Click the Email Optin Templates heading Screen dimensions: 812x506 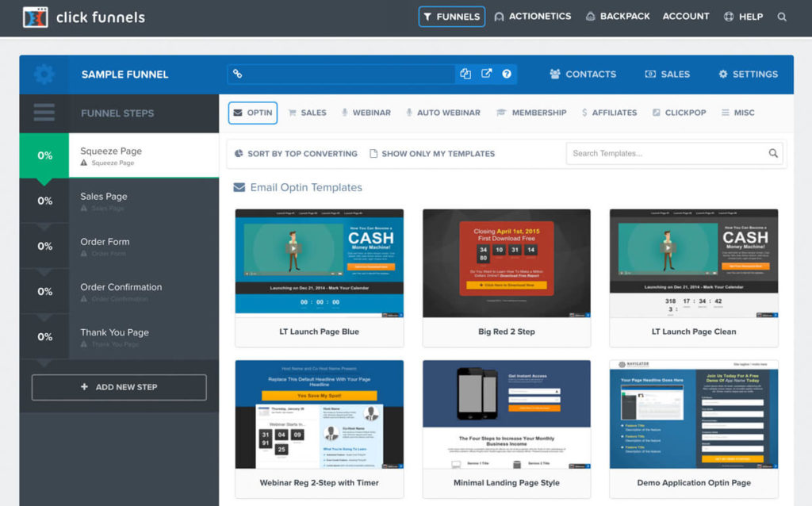pyautogui.click(x=306, y=187)
